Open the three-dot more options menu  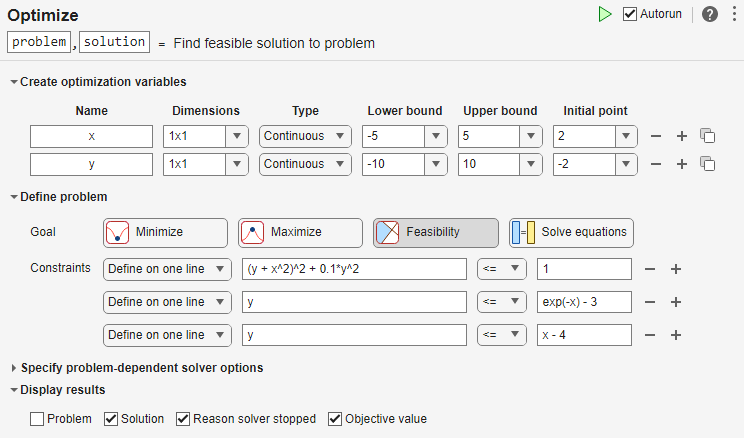pyautogui.click(x=732, y=14)
